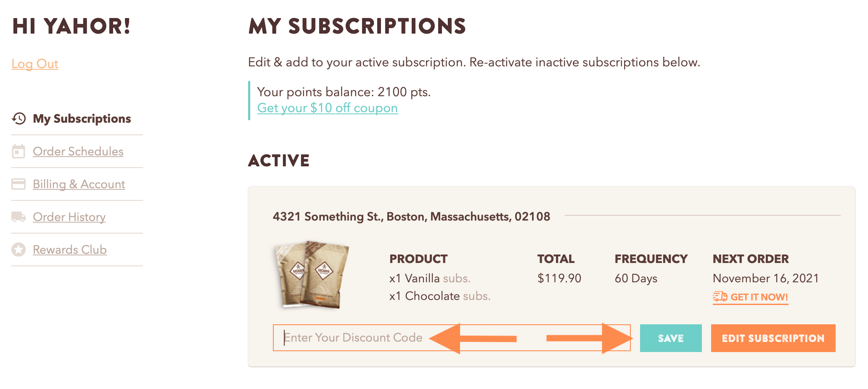Viewport: 868px width, 389px height.
Task: Click subs. next to Chocolate
Action: (478, 296)
